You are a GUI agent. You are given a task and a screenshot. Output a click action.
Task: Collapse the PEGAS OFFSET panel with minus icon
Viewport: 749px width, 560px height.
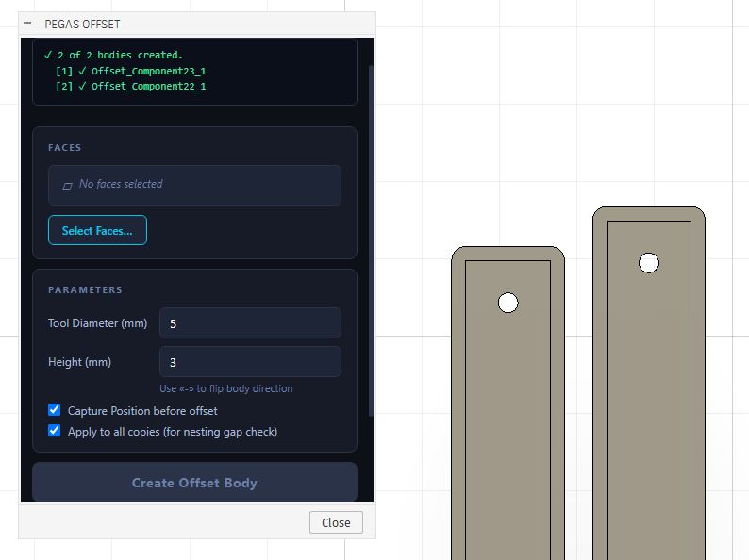(x=27, y=23)
